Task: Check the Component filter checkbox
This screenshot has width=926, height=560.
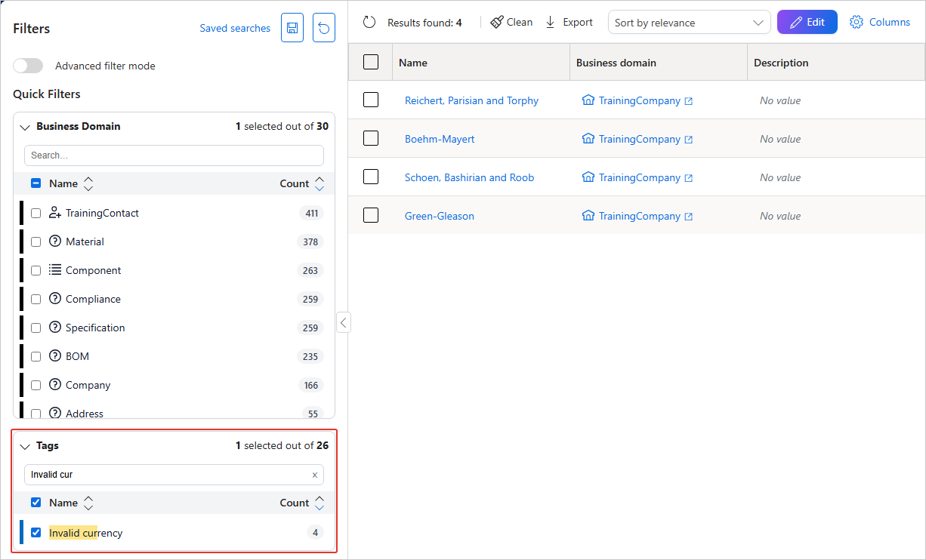Action: pos(35,271)
